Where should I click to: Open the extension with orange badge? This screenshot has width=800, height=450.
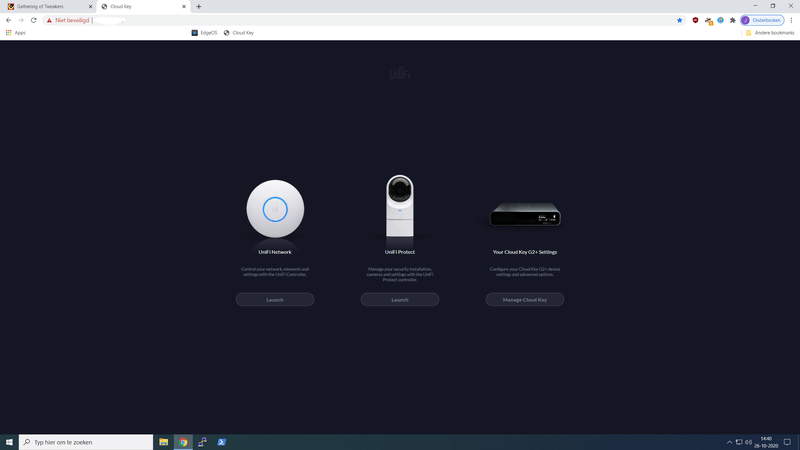[708, 21]
